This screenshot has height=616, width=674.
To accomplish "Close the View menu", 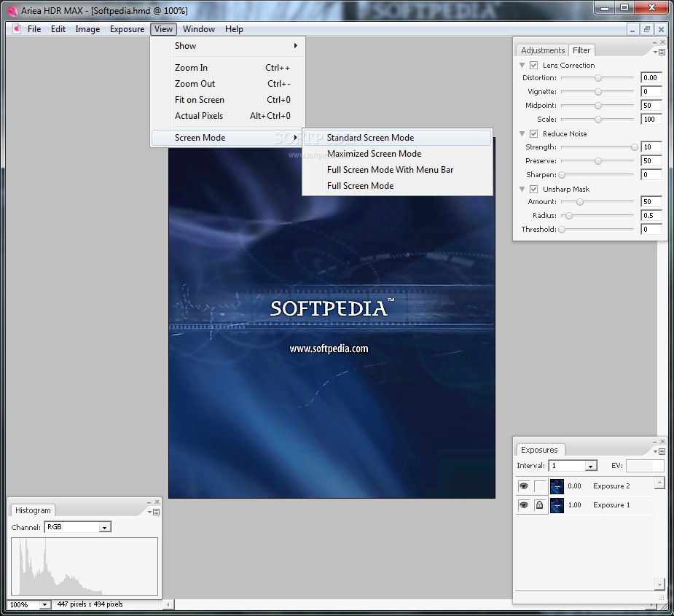I will click(163, 29).
